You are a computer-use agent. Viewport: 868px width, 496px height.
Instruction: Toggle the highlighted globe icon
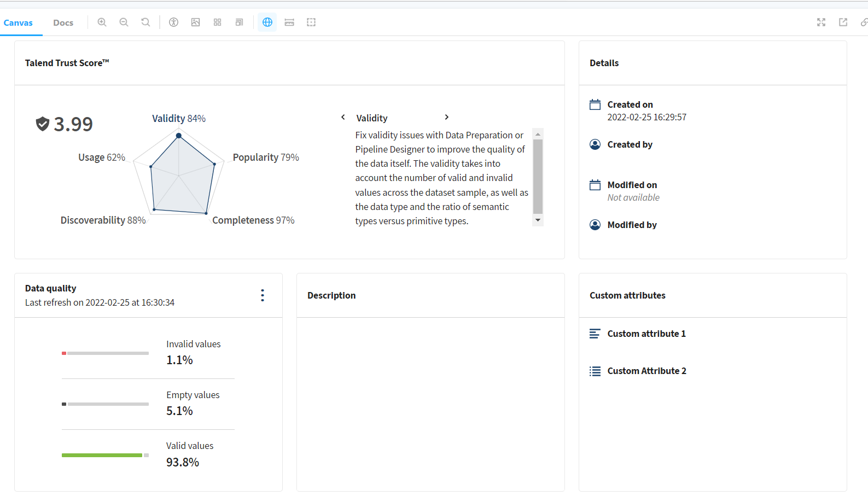coord(267,22)
